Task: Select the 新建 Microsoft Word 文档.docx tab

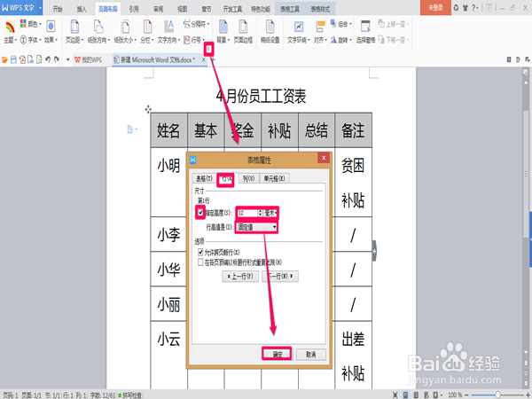Action: coord(159,59)
